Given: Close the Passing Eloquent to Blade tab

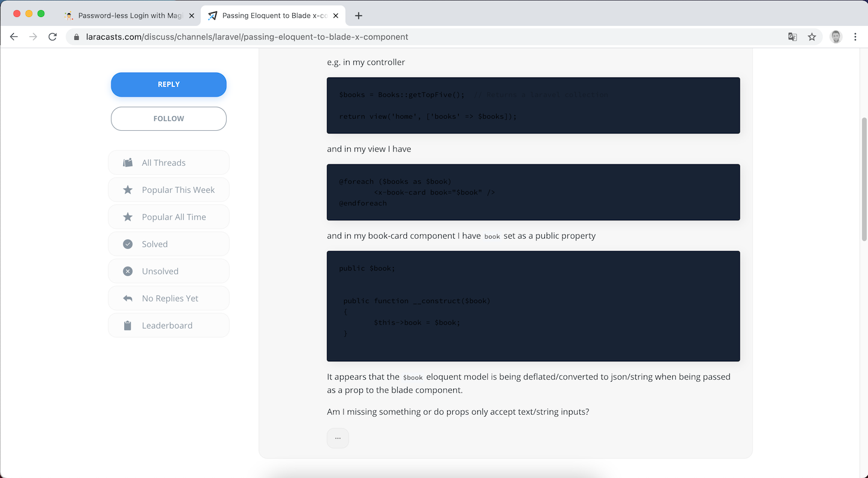Looking at the screenshot, I should 336,16.
